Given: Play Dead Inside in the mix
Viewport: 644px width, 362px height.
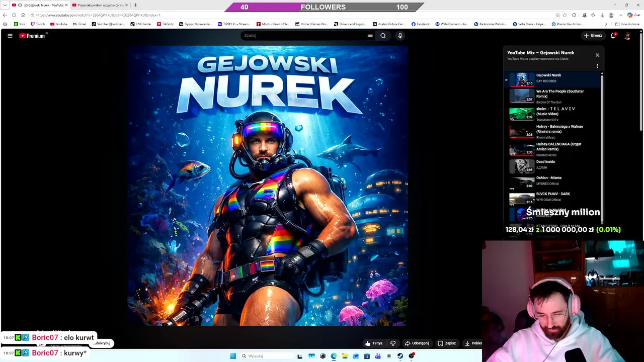Looking at the screenshot, I should (554, 165).
